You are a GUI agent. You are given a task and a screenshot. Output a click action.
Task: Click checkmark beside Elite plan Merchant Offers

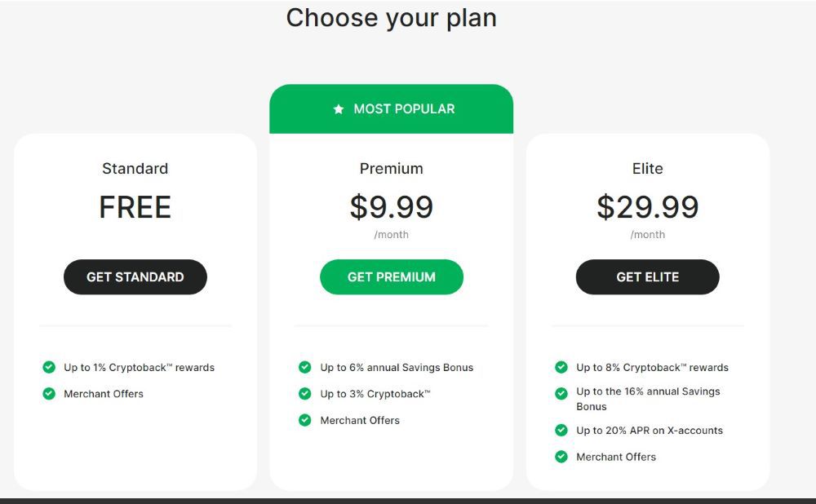[561, 457]
